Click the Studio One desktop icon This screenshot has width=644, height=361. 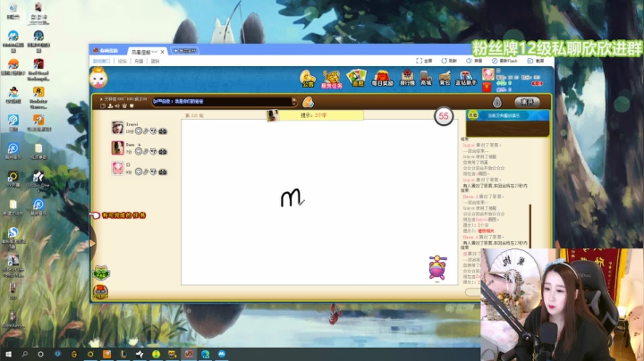coord(38,180)
